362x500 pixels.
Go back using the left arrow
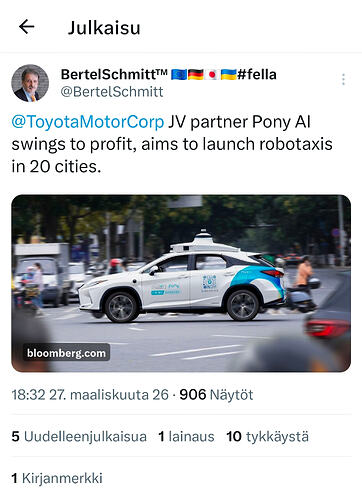point(27,27)
